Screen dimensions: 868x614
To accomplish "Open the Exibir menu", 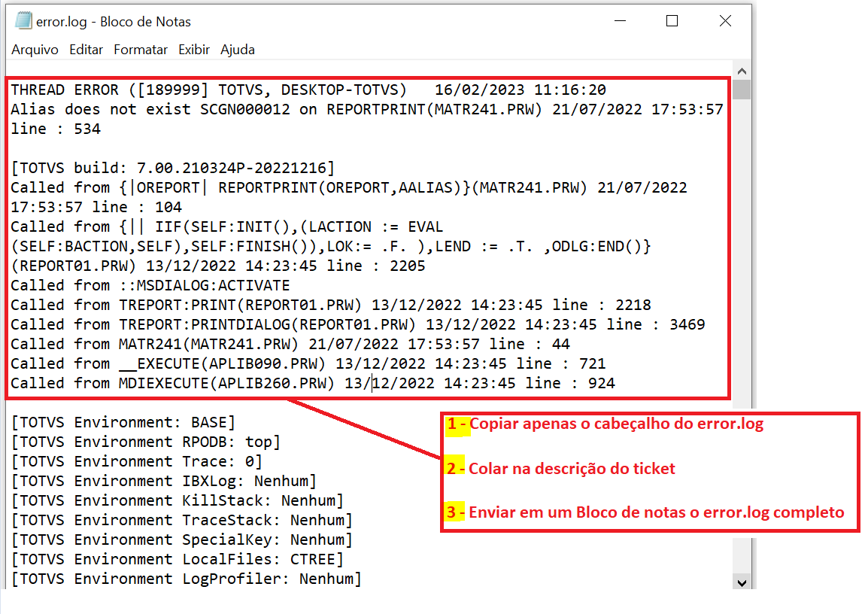I will coord(194,50).
